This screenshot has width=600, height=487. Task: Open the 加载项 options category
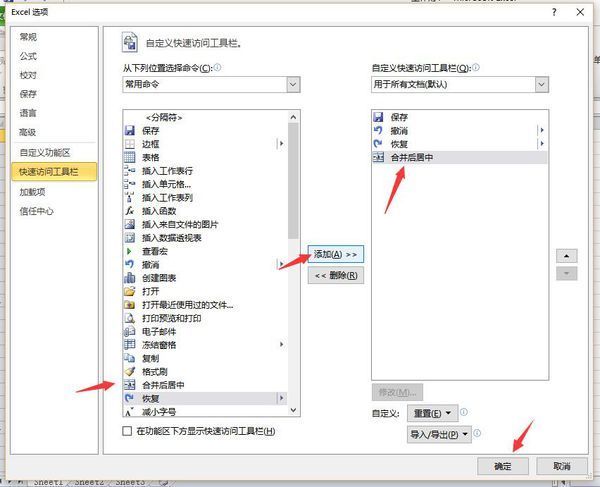(x=33, y=192)
